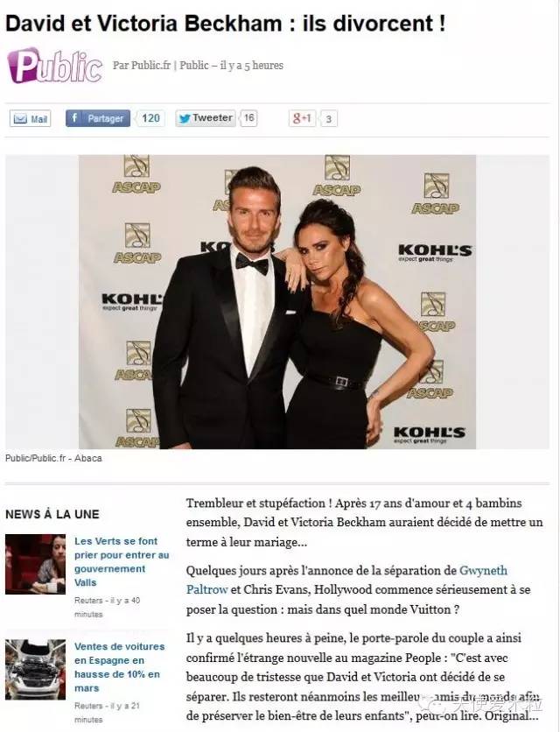Viewport: 560px width, 732px height.
Task: Open the Tweet count 16 bubble
Action: pos(249,118)
